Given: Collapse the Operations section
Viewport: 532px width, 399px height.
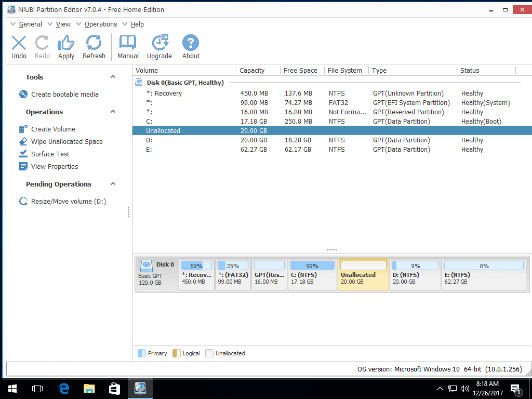Looking at the screenshot, I should pyautogui.click(x=113, y=112).
